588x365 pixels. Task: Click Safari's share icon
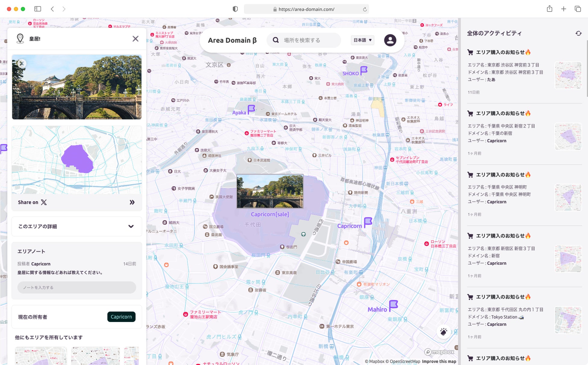pos(549,9)
